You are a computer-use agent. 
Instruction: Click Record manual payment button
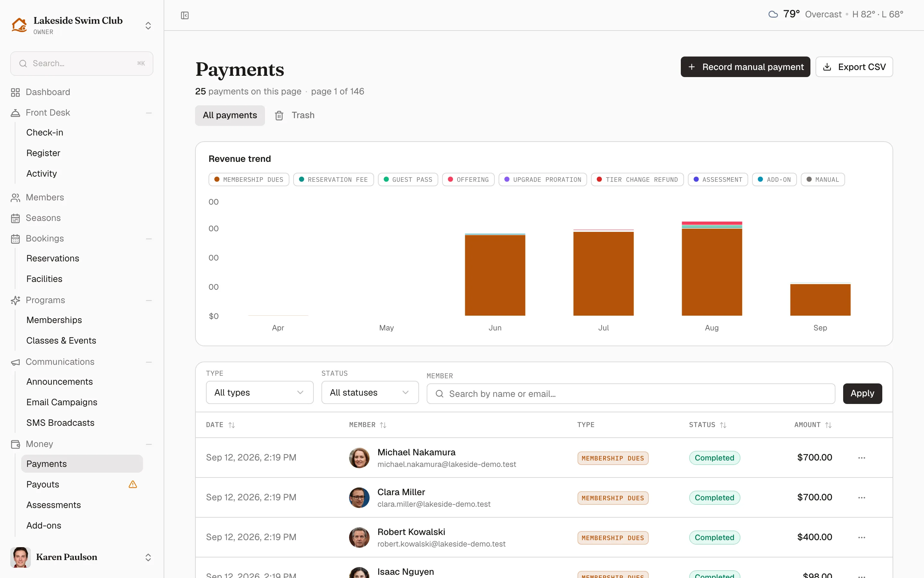745,67
